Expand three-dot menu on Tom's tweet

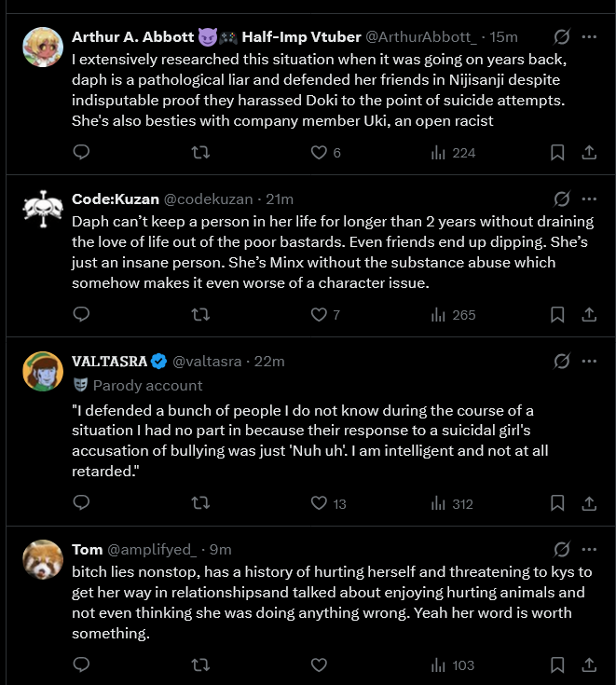click(x=589, y=549)
